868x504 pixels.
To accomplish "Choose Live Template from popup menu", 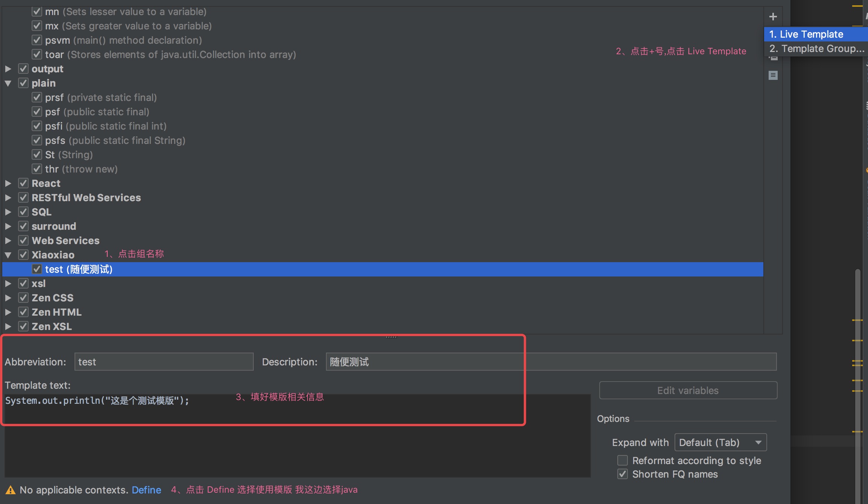I will [x=816, y=34].
